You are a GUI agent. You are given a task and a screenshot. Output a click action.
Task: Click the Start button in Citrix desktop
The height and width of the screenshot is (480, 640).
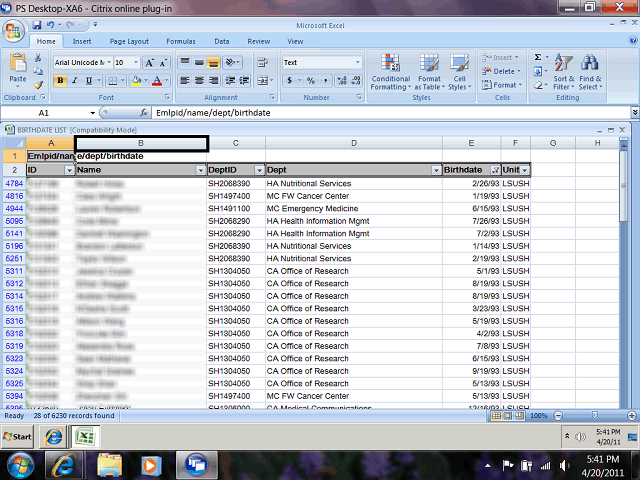pos(18,437)
